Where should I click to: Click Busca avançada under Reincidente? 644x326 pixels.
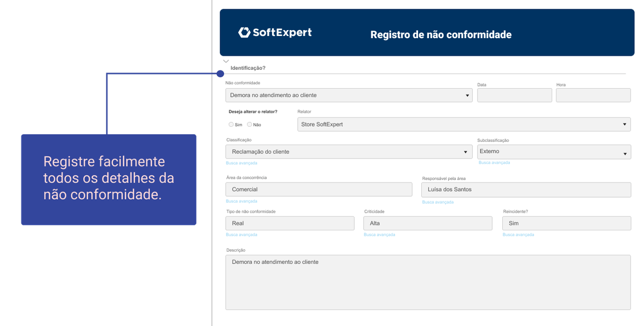coord(518,235)
